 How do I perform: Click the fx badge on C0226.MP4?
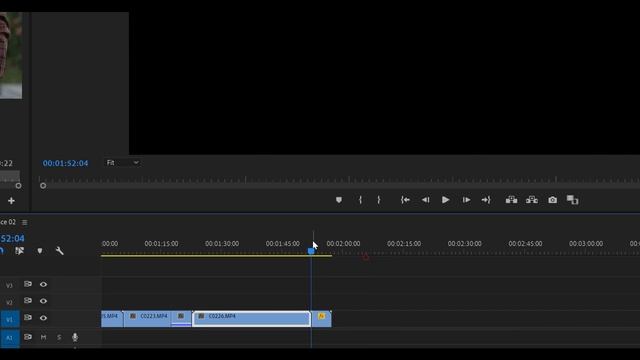tap(201, 316)
